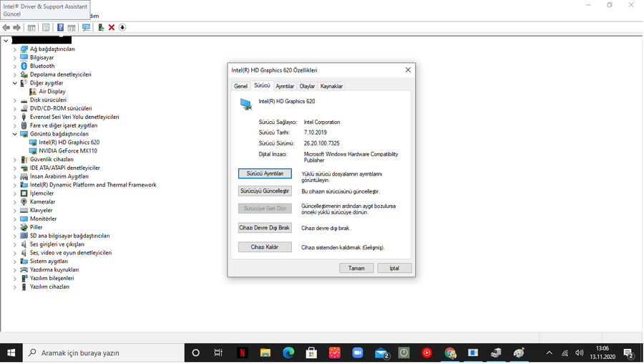Viewport: 644px width, 364px height.
Task: Expand Ağ bağdaştırıcıları node
Action: pos(15,49)
